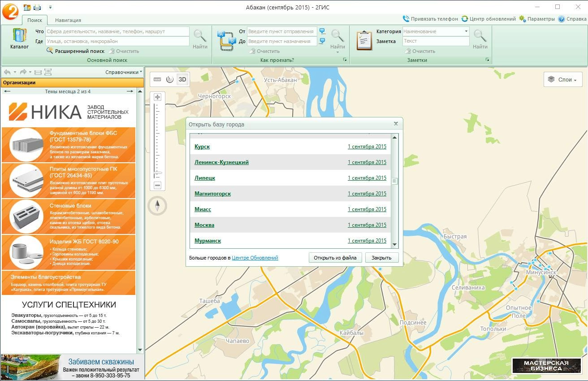Open the Слои layers dropdown
The image size is (588, 381).
[563, 80]
